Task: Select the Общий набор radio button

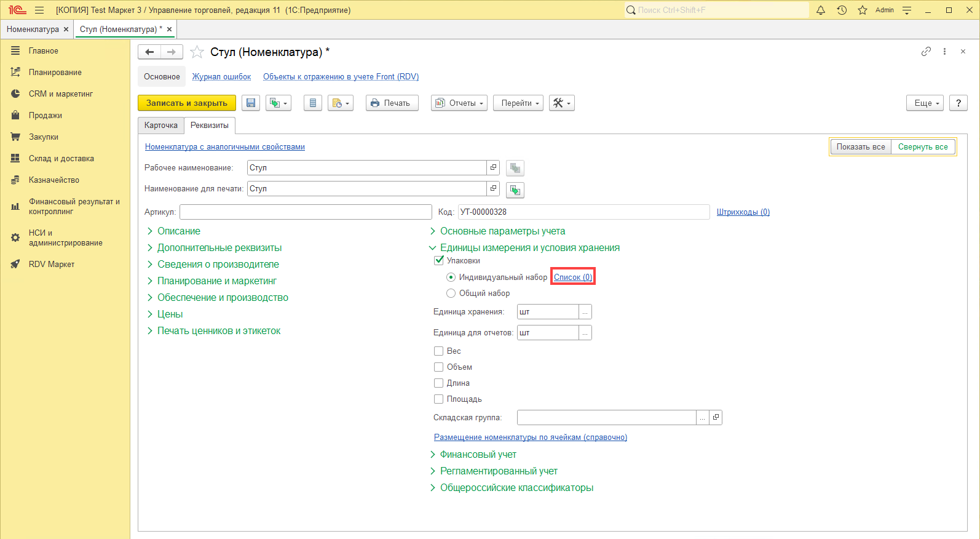Action: pyautogui.click(x=451, y=293)
